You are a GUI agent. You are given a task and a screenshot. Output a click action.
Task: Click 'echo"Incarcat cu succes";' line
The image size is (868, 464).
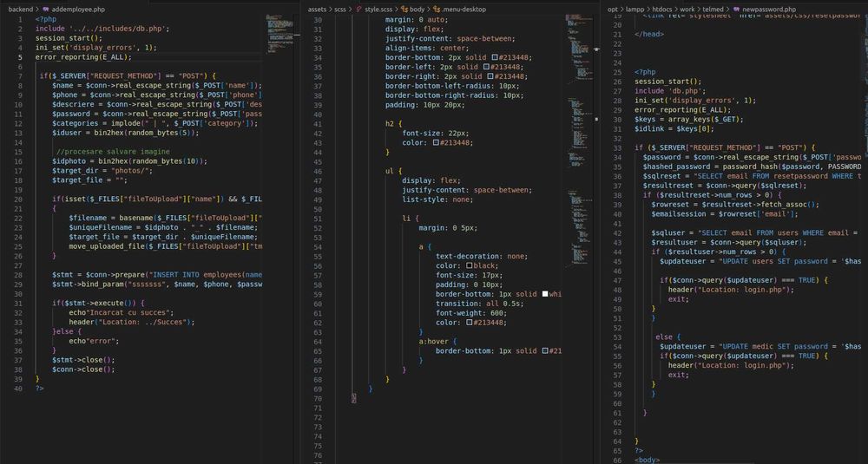pos(122,312)
